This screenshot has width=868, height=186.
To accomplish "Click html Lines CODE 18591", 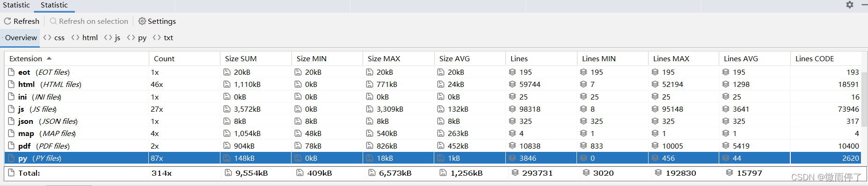I will pos(848,85).
